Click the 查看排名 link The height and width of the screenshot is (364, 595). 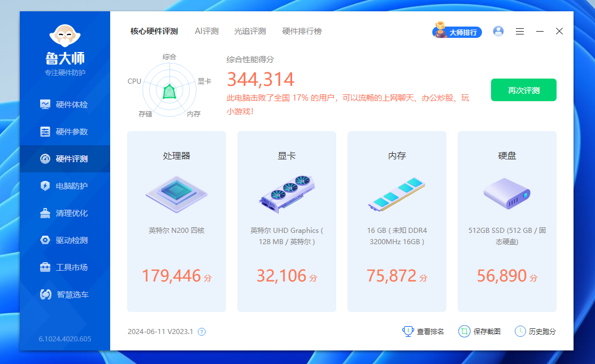(x=423, y=331)
